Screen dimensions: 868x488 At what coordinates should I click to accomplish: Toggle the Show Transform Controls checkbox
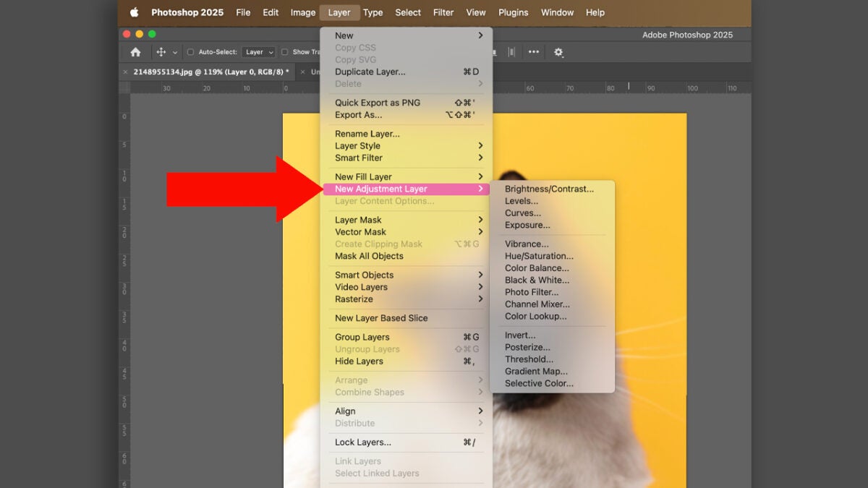click(285, 52)
